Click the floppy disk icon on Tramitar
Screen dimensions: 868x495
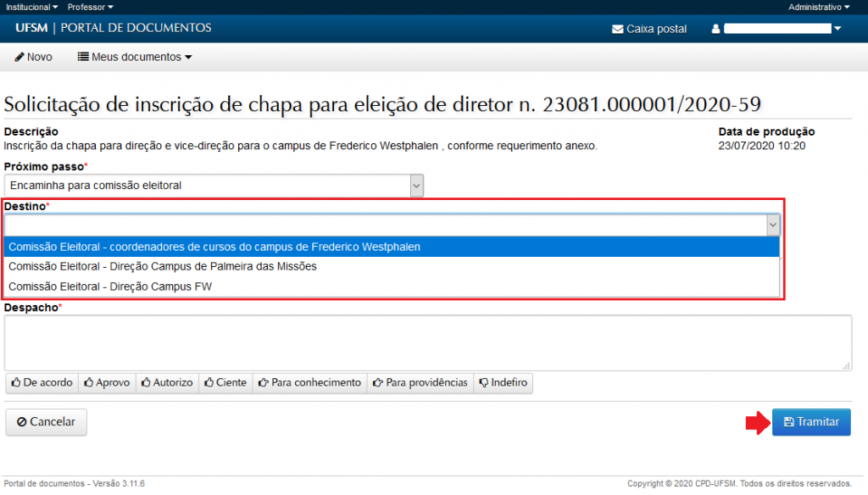pyautogui.click(x=788, y=422)
